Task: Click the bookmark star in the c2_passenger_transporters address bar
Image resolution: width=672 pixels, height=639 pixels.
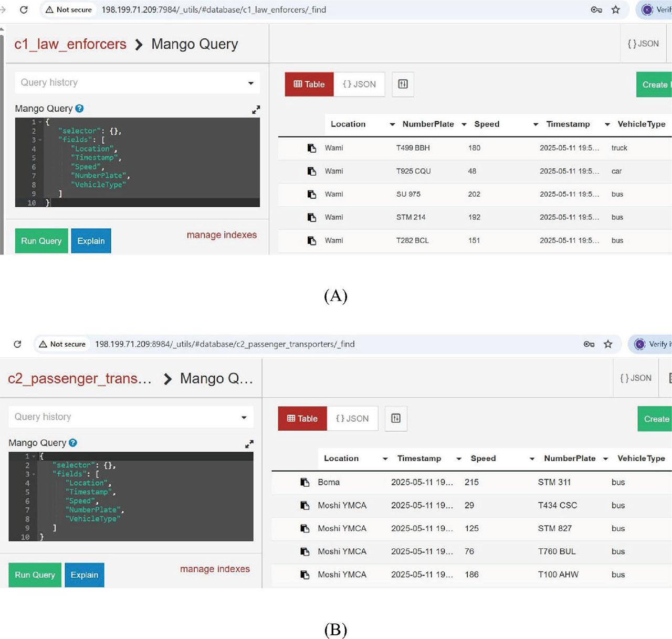Action: [x=608, y=344]
